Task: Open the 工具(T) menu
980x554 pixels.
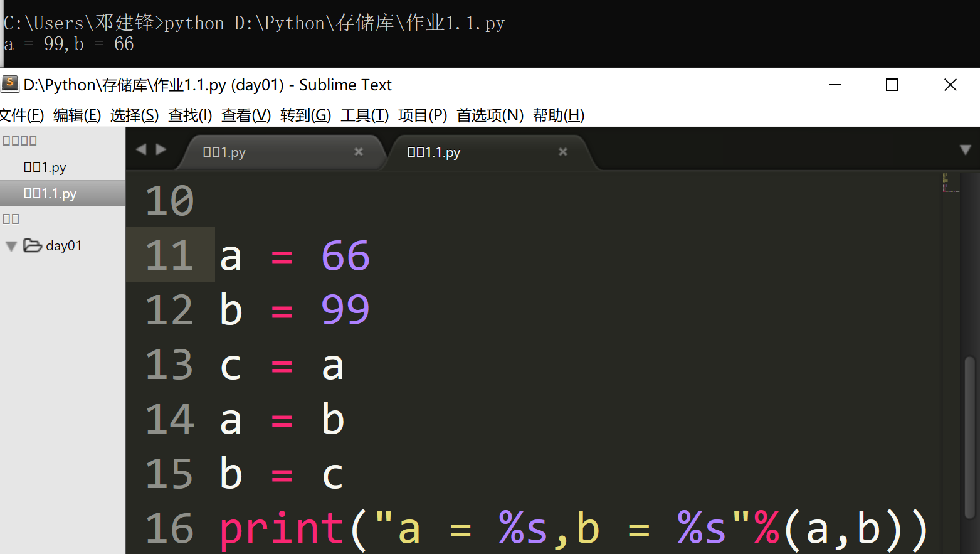Action: (x=364, y=115)
